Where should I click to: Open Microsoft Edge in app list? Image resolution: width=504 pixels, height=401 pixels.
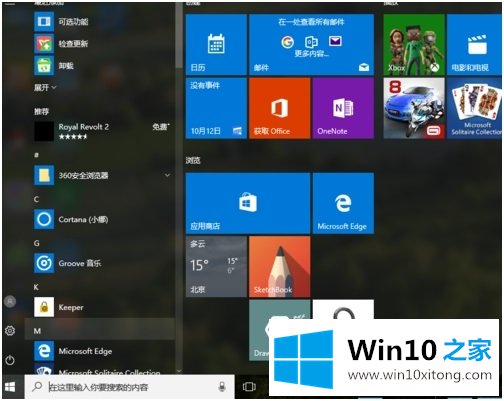coord(102,351)
